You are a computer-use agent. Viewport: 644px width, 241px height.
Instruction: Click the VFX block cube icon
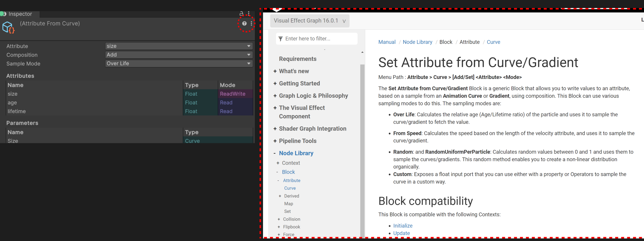(x=8, y=27)
